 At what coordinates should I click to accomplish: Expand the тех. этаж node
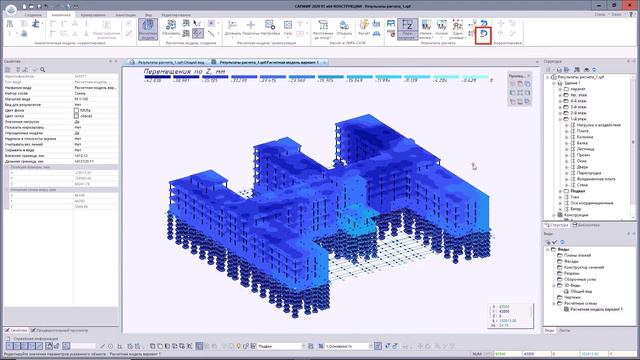click(560, 95)
